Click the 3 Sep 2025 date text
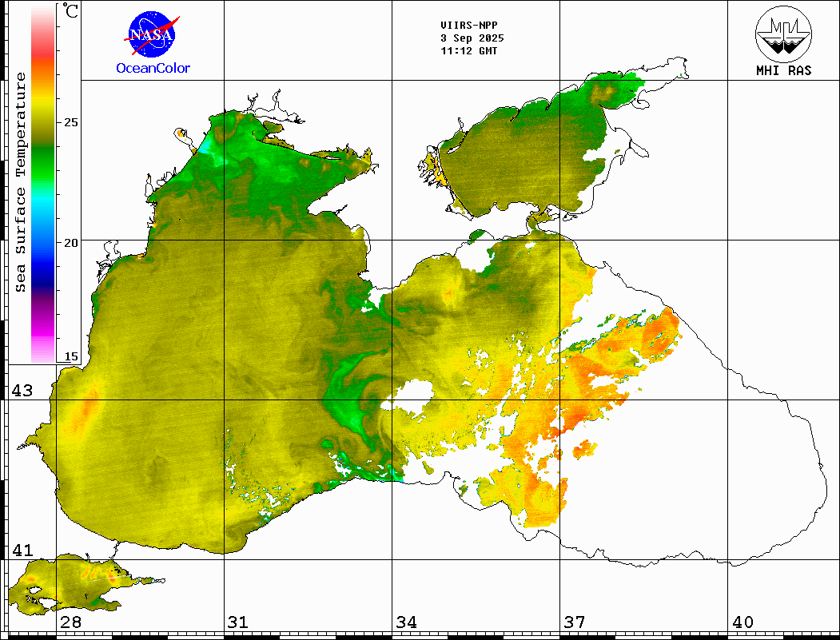 pos(472,38)
